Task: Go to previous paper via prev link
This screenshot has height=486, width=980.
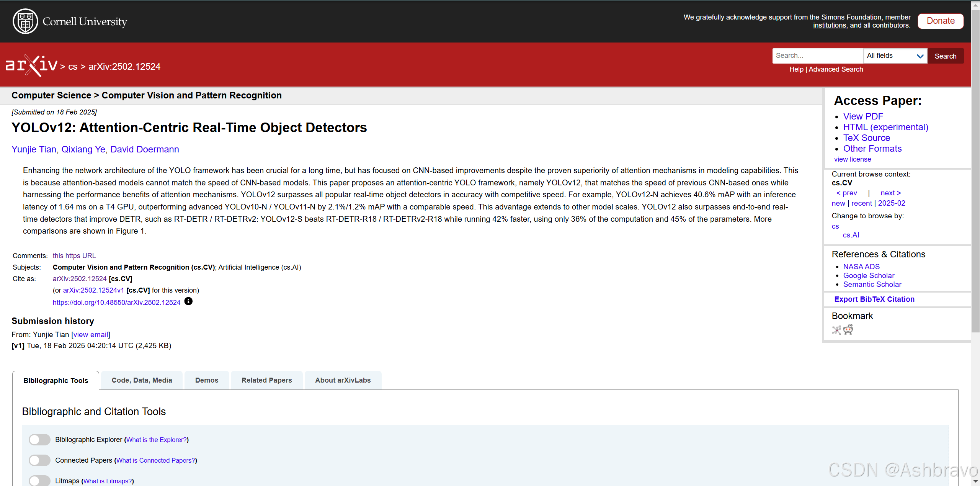Action: click(x=846, y=193)
